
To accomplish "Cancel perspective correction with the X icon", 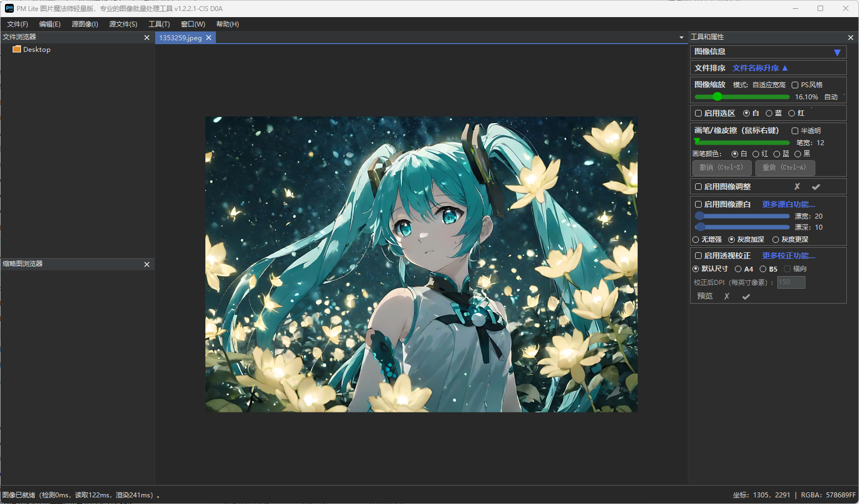I will [727, 296].
